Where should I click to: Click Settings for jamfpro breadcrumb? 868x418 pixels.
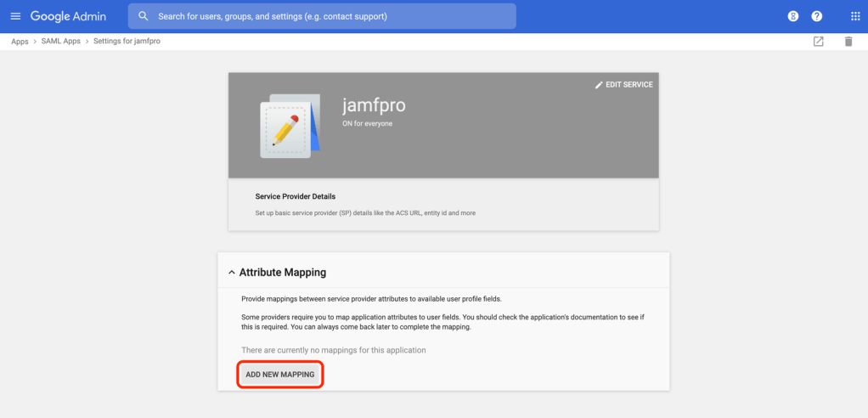pyautogui.click(x=127, y=42)
